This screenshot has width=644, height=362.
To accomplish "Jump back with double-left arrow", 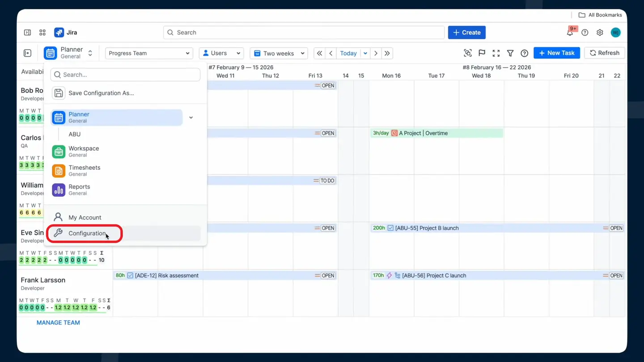I will [x=319, y=53].
